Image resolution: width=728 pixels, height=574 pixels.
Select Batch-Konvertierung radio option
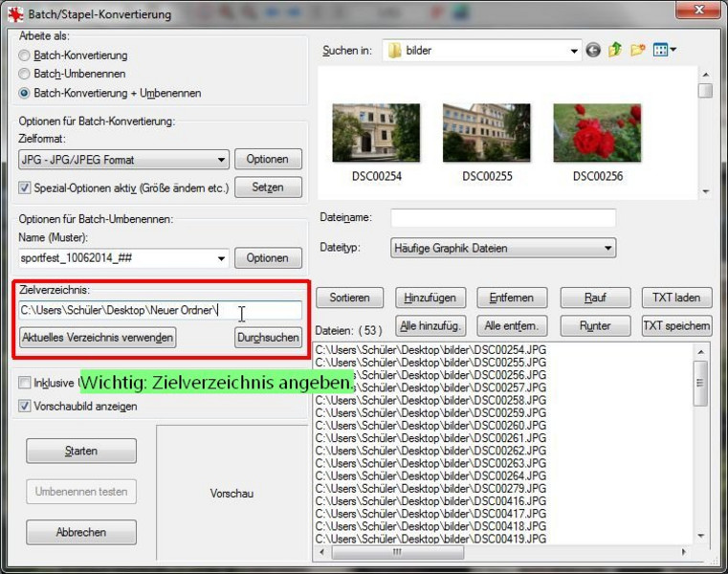coord(25,55)
